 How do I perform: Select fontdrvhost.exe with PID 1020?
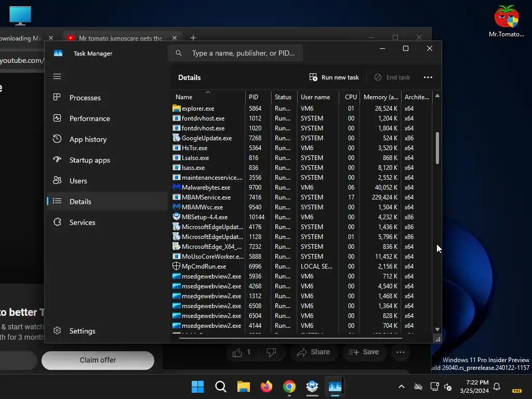pos(301,128)
